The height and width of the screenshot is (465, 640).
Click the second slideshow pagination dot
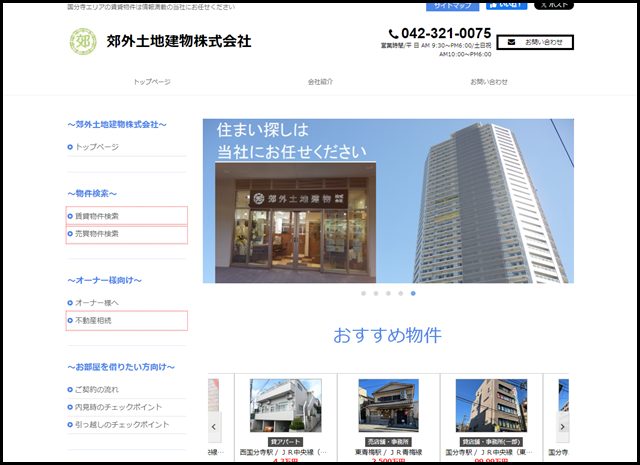click(376, 293)
